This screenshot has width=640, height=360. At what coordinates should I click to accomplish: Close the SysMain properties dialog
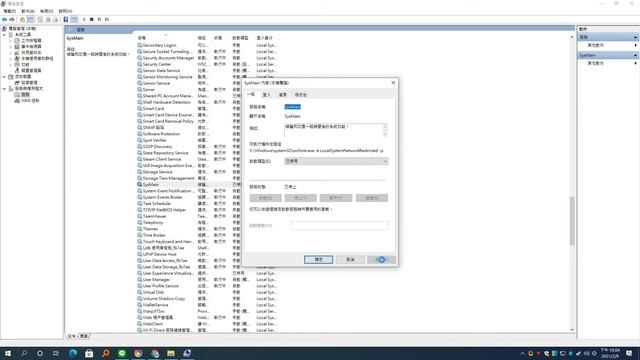click(x=393, y=82)
